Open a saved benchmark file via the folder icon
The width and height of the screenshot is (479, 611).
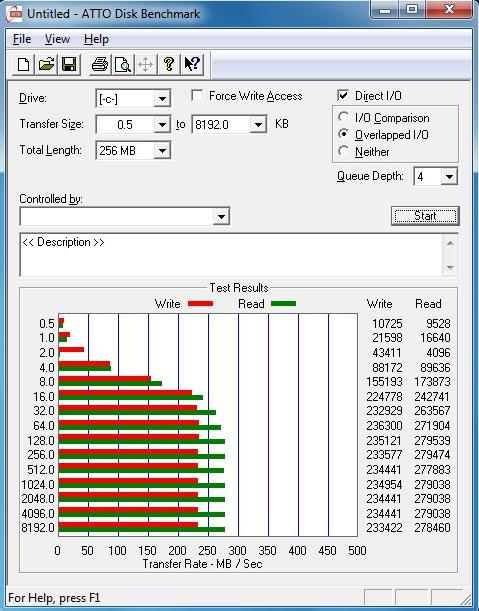pyautogui.click(x=46, y=64)
